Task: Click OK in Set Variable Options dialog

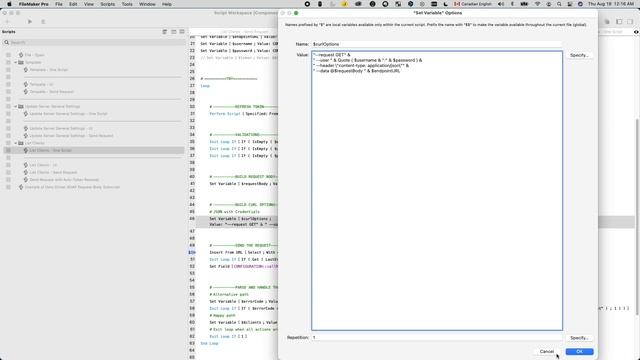Action: click(x=579, y=351)
